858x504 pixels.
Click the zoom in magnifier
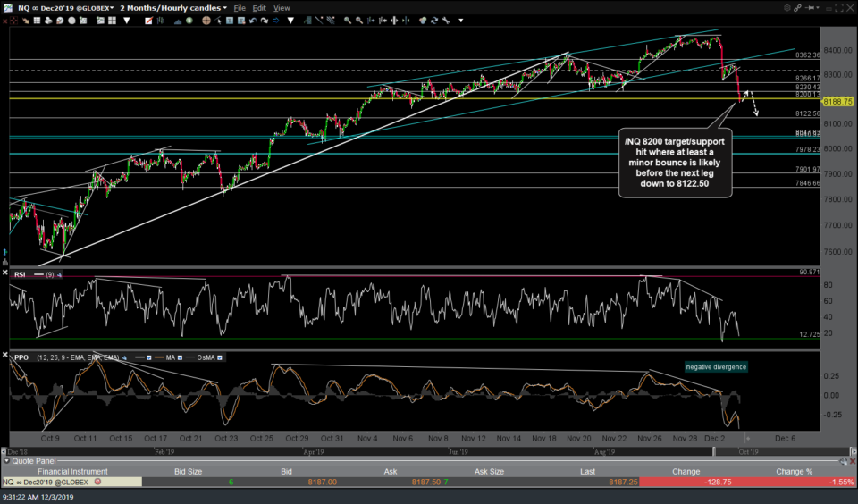[x=348, y=21]
